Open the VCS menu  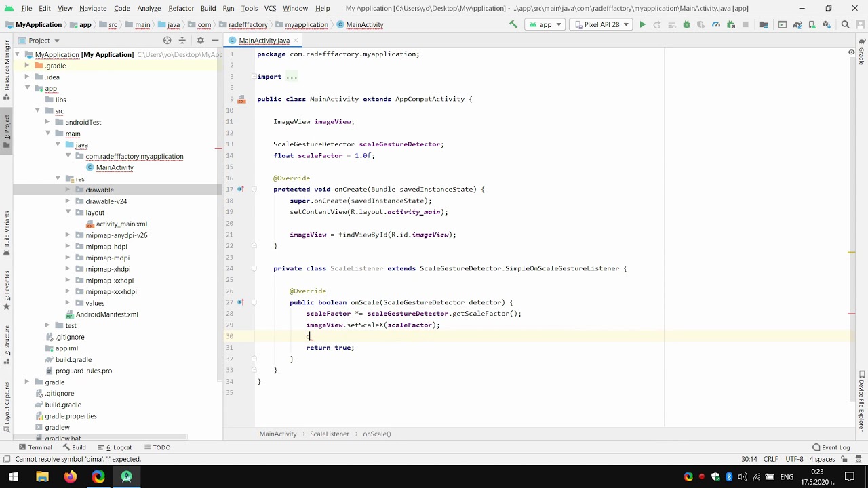tap(270, 8)
